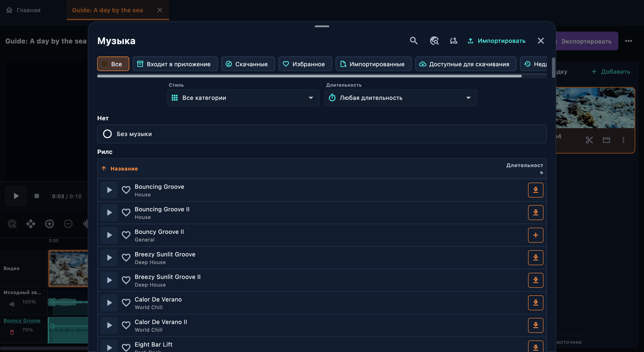Expand the Все категории style dropdown
This screenshot has height=352, width=644.
coord(243,98)
